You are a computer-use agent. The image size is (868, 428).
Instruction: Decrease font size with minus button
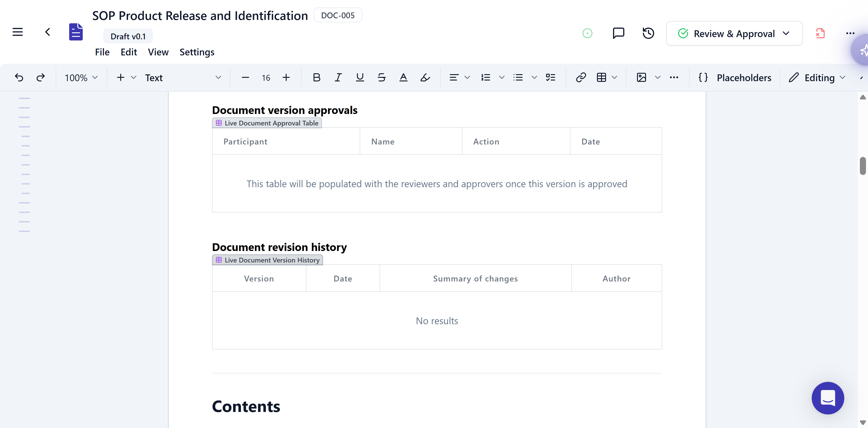tap(245, 78)
